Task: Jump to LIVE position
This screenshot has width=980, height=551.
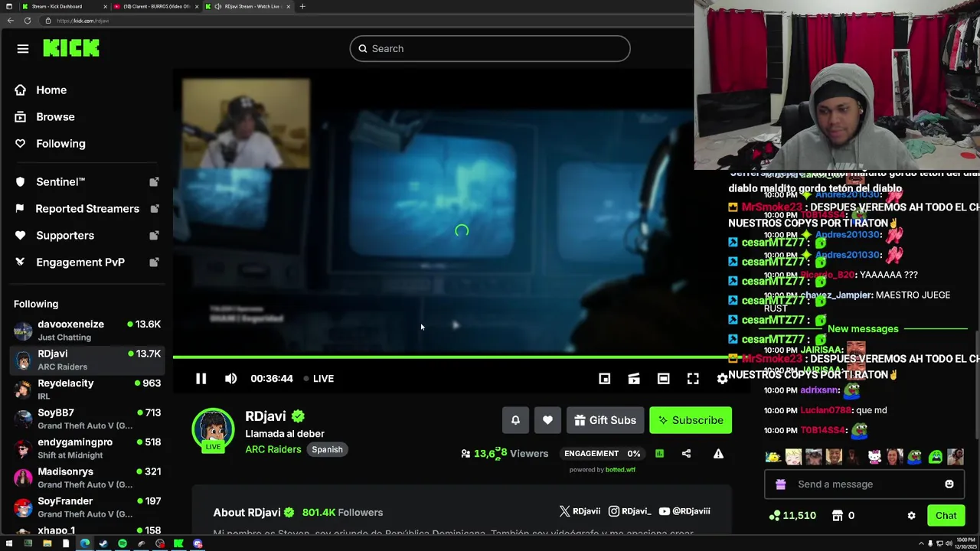Action: [x=318, y=379]
